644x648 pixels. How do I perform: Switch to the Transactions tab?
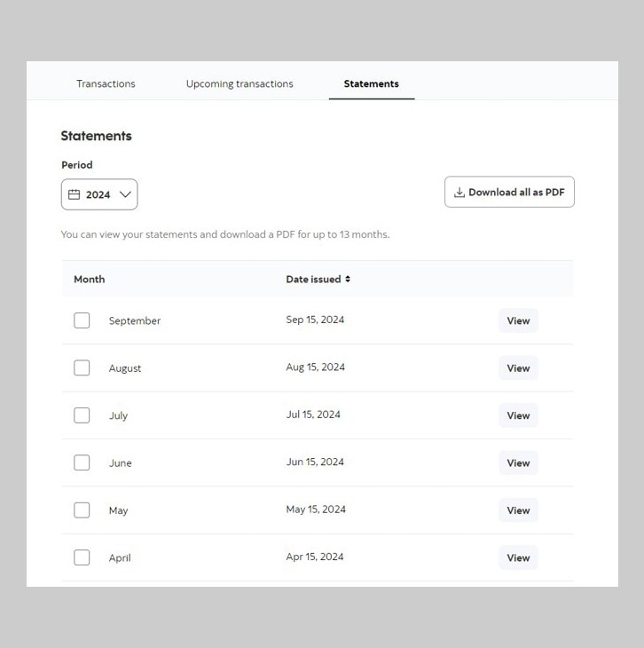(x=106, y=83)
